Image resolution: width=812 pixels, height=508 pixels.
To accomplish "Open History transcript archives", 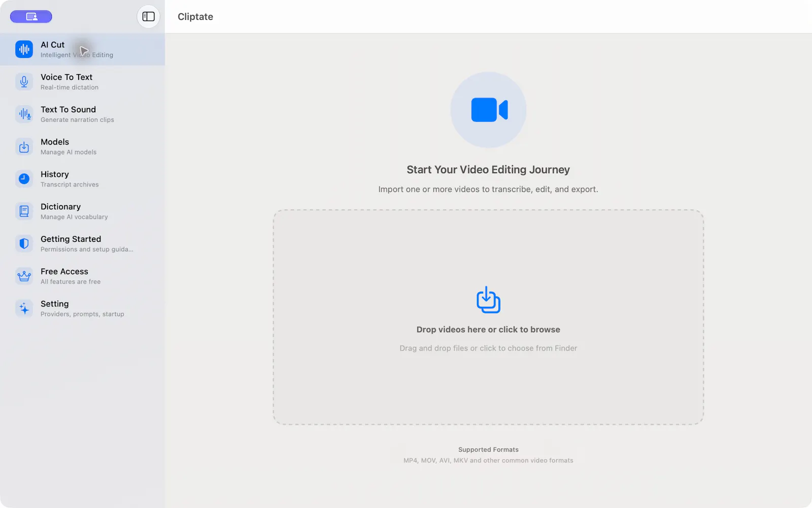I will point(82,179).
